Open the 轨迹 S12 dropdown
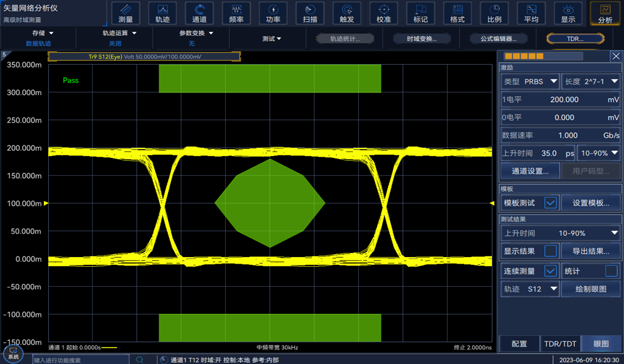The image size is (624, 364). pyautogui.click(x=530, y=289)
